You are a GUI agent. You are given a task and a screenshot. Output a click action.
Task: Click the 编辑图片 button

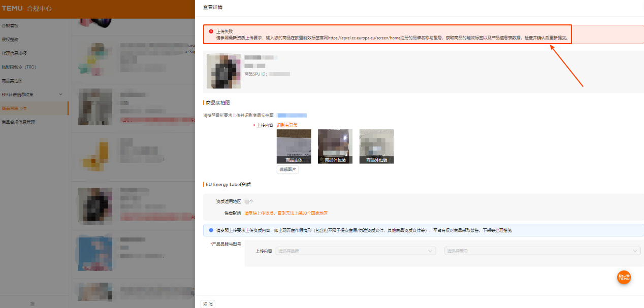click(287, 169)
